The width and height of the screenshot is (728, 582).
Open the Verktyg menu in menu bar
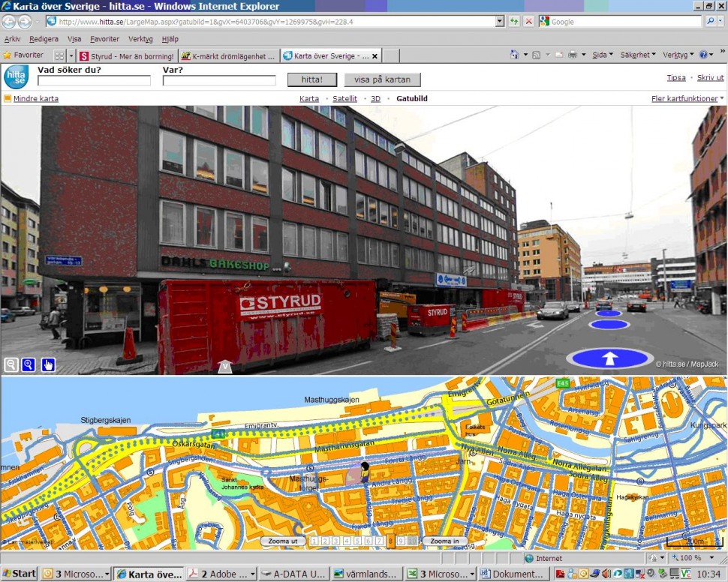tap(140, 39)
